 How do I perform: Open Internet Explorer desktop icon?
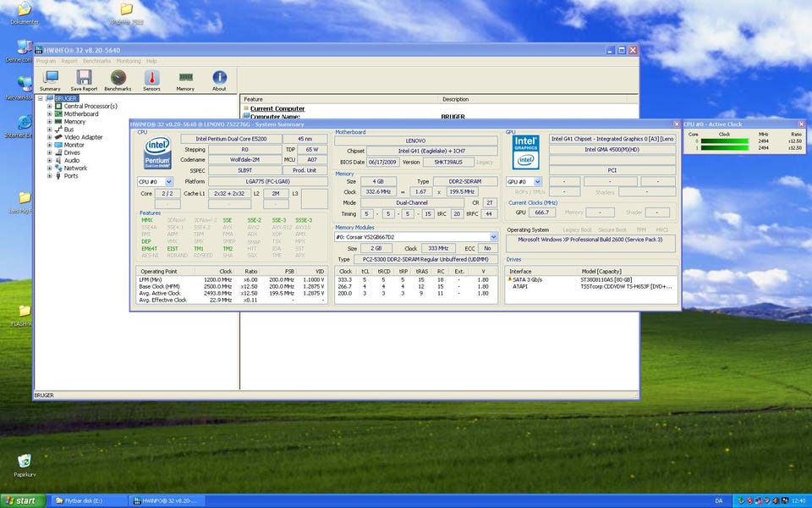click(24, 126)
